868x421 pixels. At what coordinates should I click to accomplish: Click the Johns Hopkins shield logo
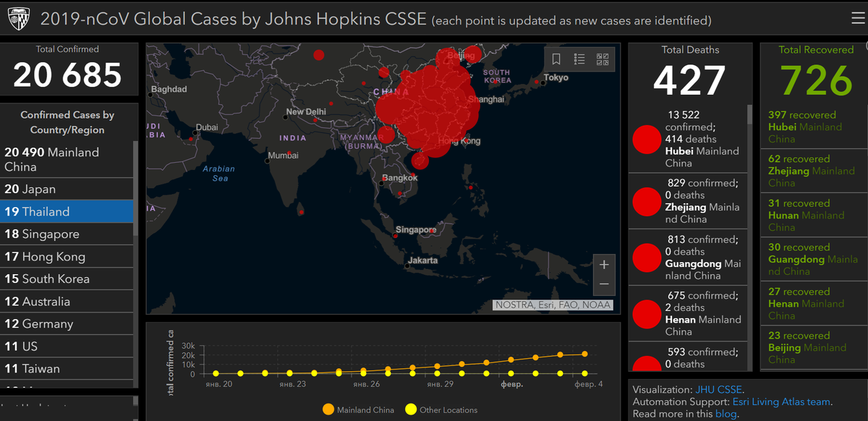pos(20,20)
